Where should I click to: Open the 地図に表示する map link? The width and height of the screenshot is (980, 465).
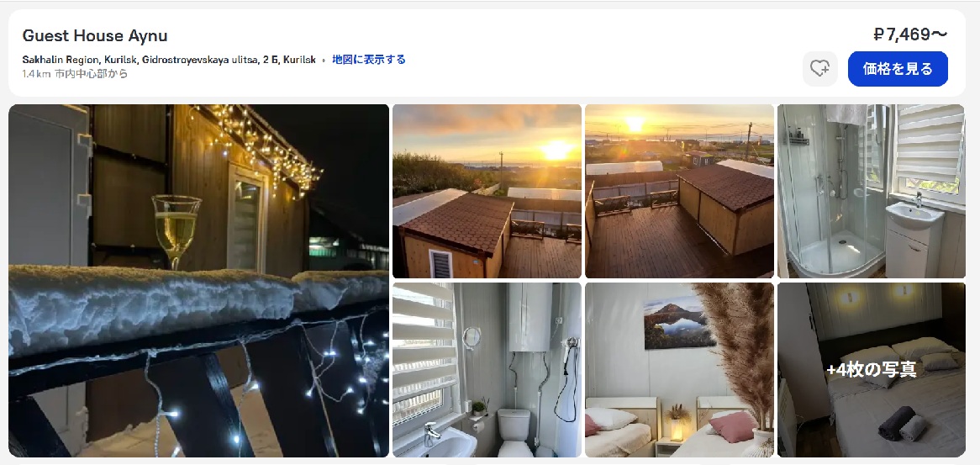(x=369, y=60)
